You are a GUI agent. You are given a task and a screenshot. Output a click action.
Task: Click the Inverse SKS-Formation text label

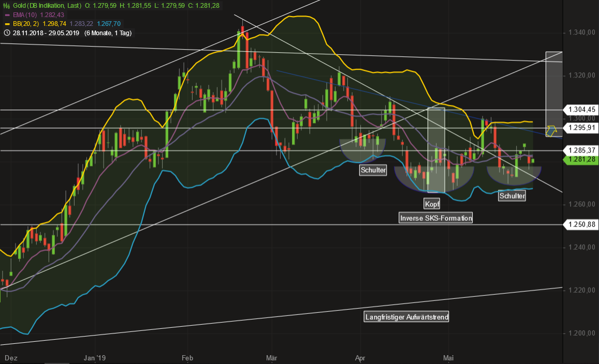[436, 218]
